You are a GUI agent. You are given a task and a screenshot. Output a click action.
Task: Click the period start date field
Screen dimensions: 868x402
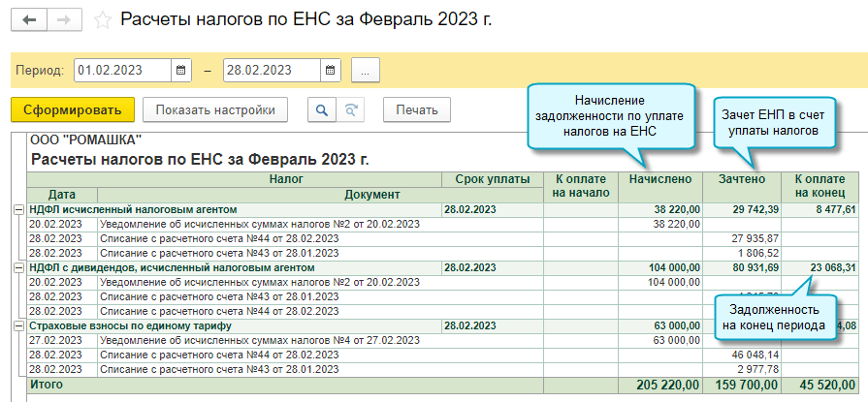click(x=121, y=71)
